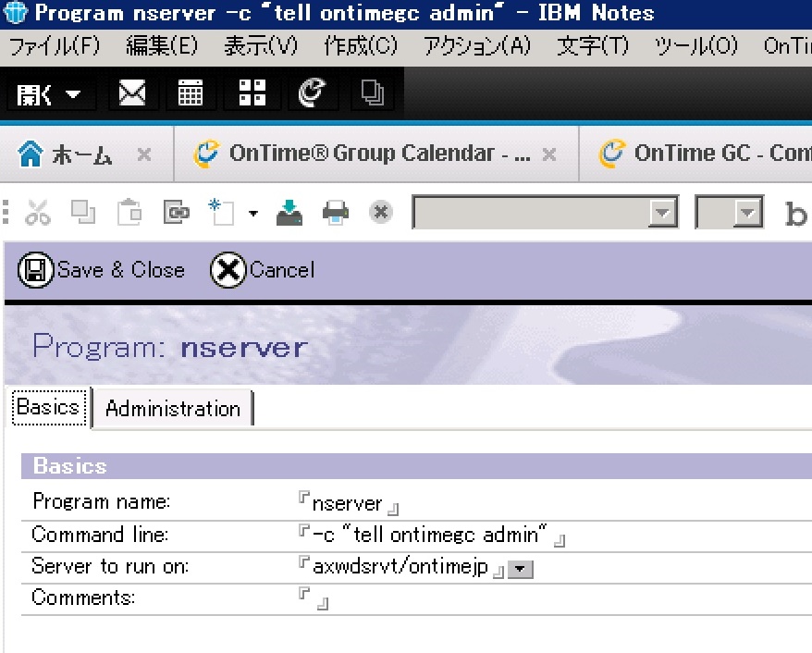Expand the Server to run on selector arrow

[x=521, y=567]
